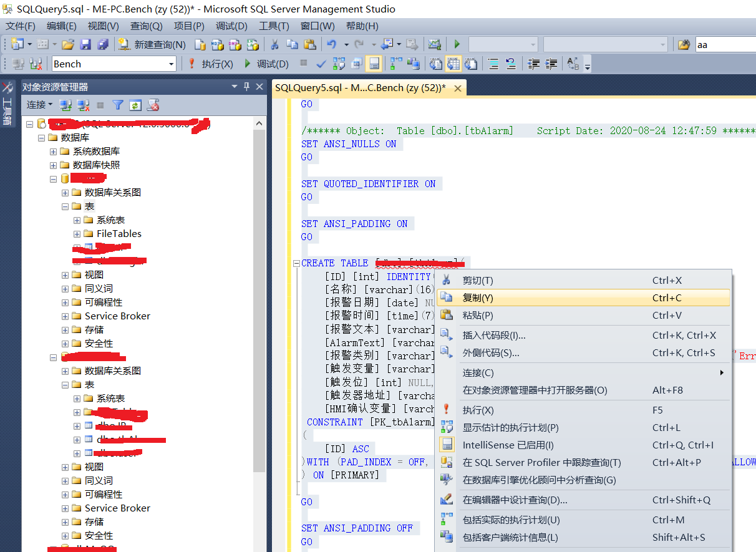Expand the first 可编程性 folder
The height and width of the screenshot is (552, 756).
[65, 303]
